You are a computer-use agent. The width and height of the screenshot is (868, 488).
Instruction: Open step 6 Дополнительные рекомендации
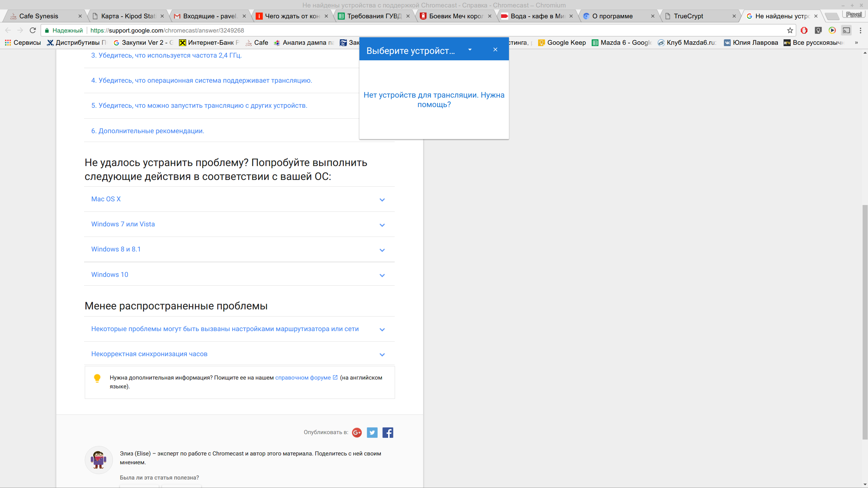coord(147,131)
